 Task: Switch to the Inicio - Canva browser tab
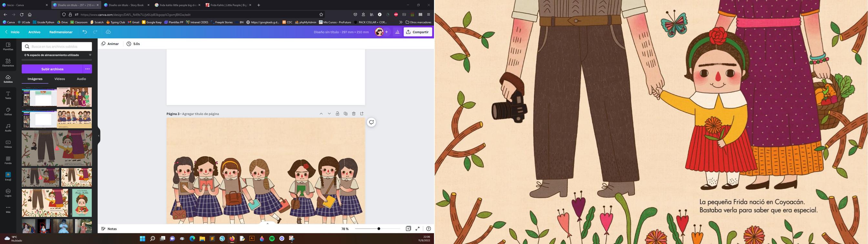[25, 5]
